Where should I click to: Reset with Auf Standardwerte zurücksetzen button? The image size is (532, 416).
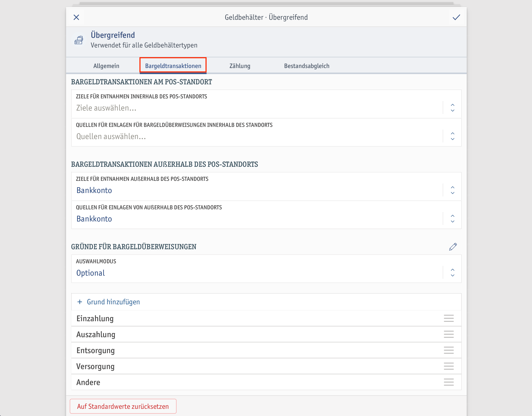pyautogui.click(x=123, y=406)
